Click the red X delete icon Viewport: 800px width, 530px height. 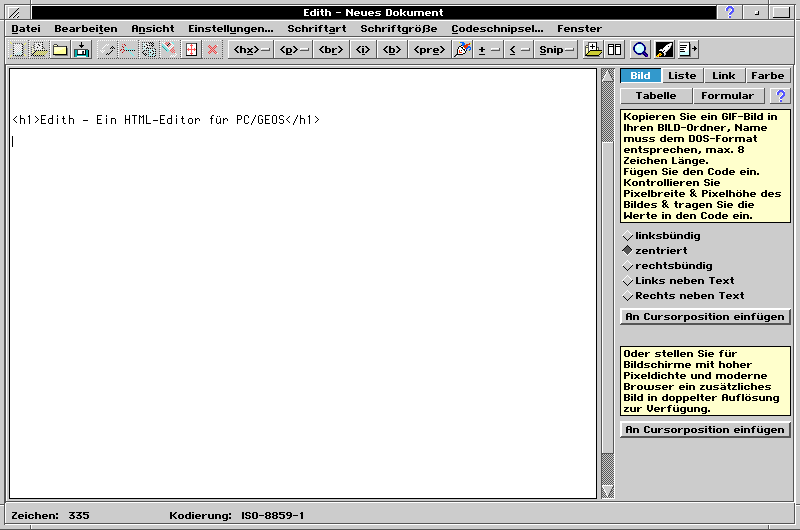212,49
